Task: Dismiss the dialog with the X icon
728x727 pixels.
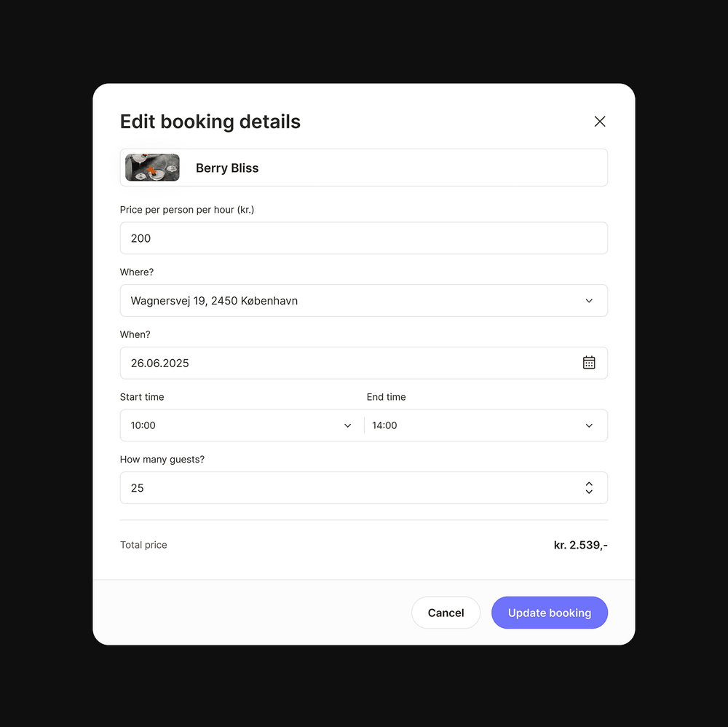Action: pos(599,121)
